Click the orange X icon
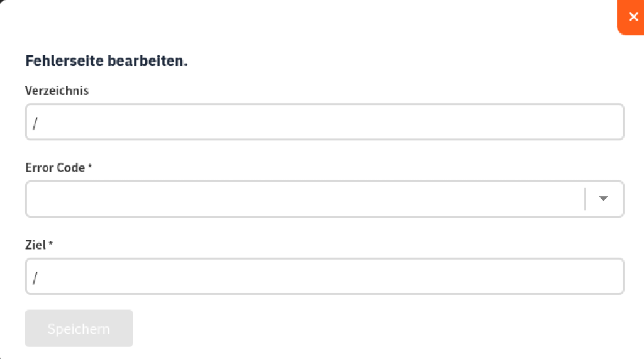This screenshot has height=359, width=644. pos(634,17)
